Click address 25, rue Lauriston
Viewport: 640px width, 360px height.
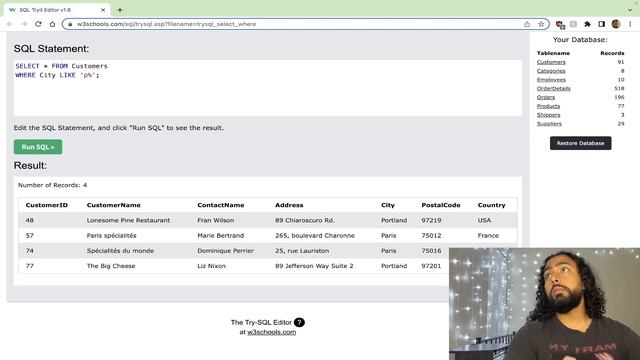(302, 251)
